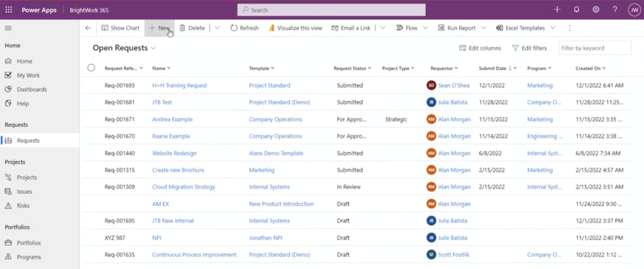Toggle the select all rows circle
The width and height of the screenshot is (644, 269).
(x=91, y=68)
